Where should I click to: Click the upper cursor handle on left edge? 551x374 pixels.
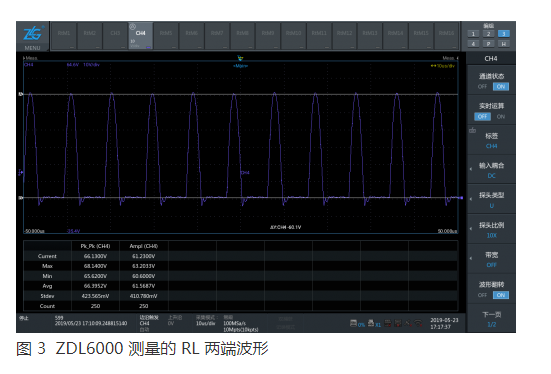[x=21, y=94]
